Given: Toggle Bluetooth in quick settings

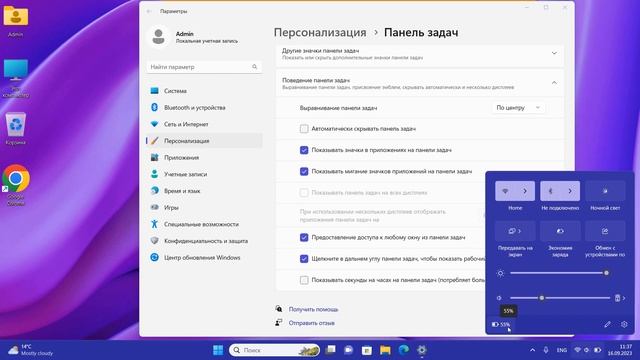Looking at the screenshot, I should coord(550,191).
